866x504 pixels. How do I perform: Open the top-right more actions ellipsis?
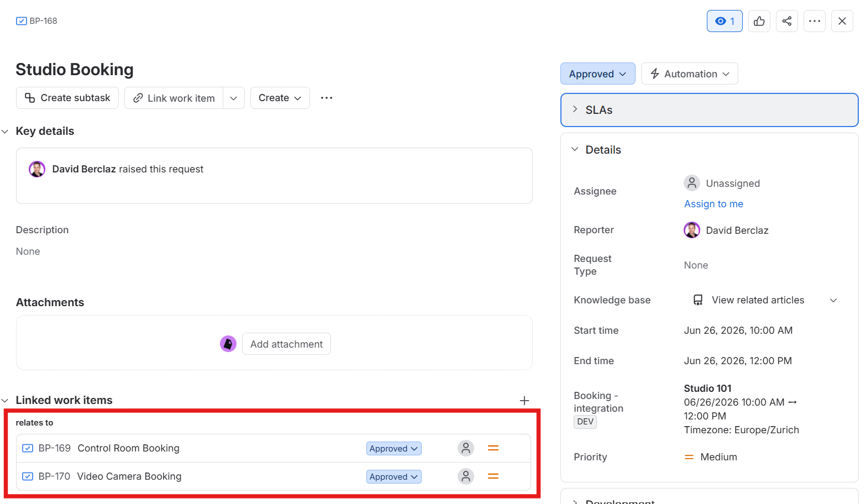point(814,21)
